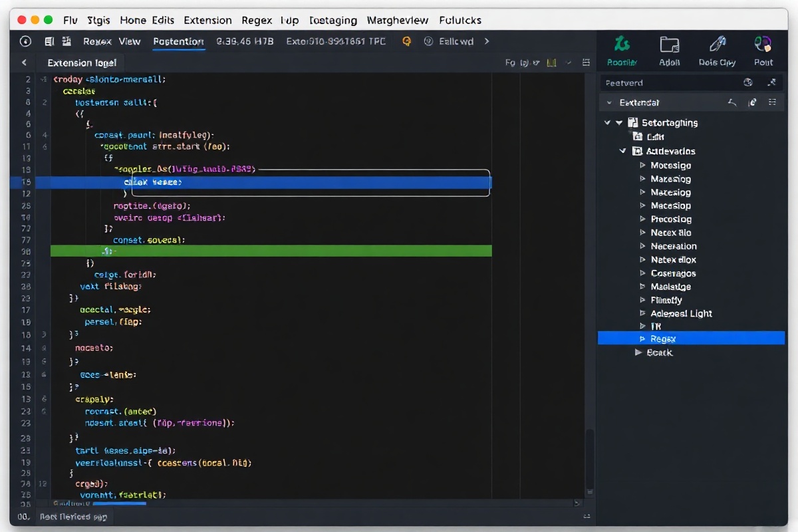Click the sidebar panel icon in the top toolbar
Screen dimensions: 798x532
click(49, 41)
